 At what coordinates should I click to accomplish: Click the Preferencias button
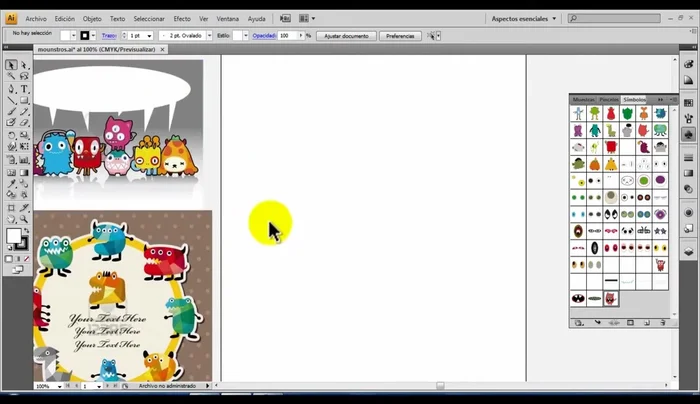coord(400,35)
